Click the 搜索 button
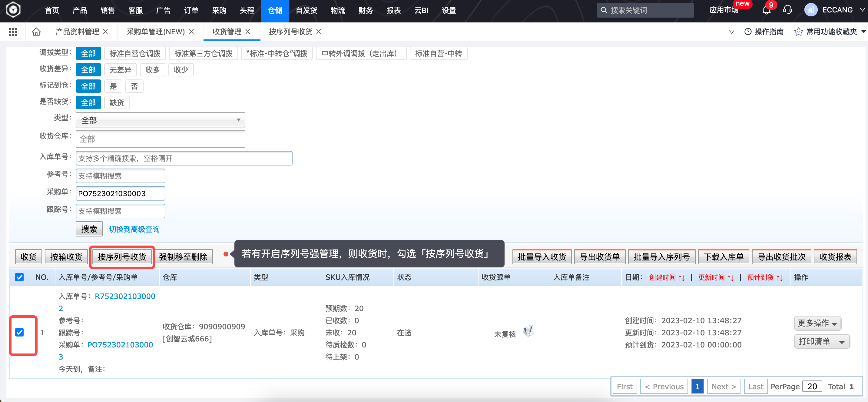 (x=89, y=229)
